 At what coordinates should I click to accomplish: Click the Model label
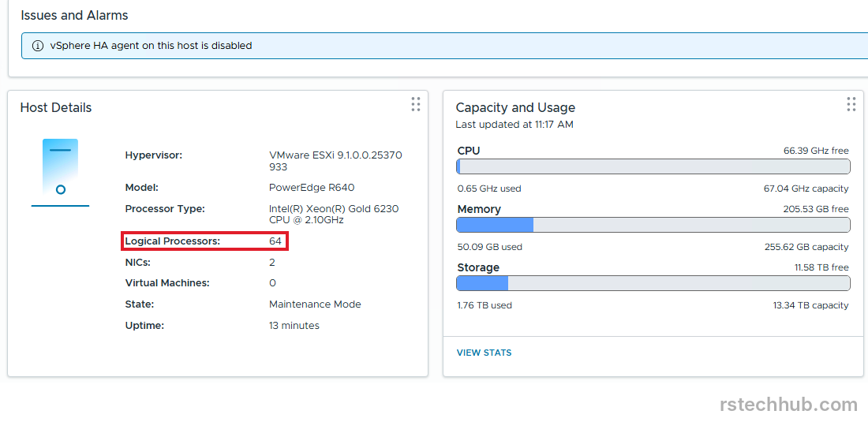[142, 188]
